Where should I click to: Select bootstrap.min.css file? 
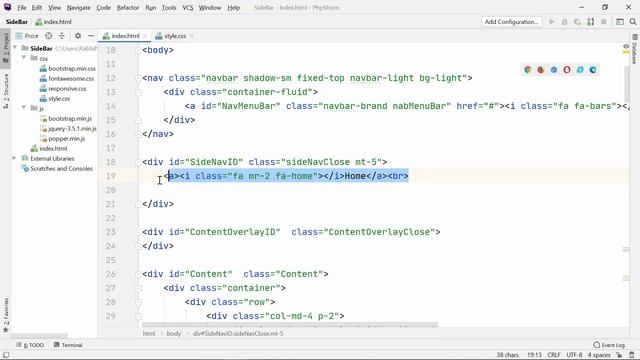click(x=67, y=69)
